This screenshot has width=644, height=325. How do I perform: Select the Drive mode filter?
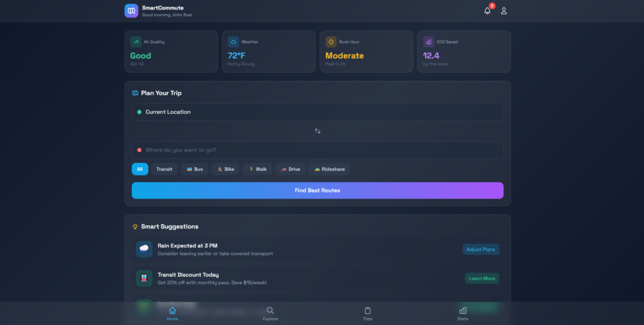[290, 169]
